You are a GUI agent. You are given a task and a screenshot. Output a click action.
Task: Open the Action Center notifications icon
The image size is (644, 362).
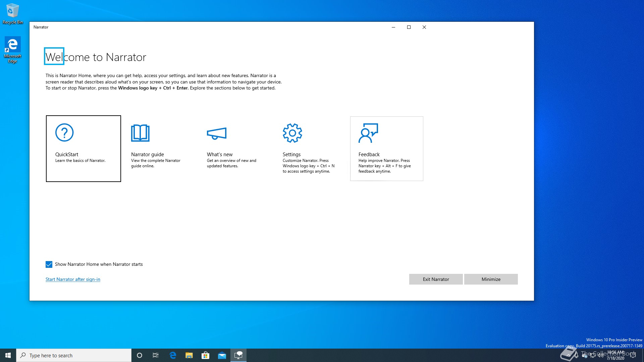click(633, 355)
